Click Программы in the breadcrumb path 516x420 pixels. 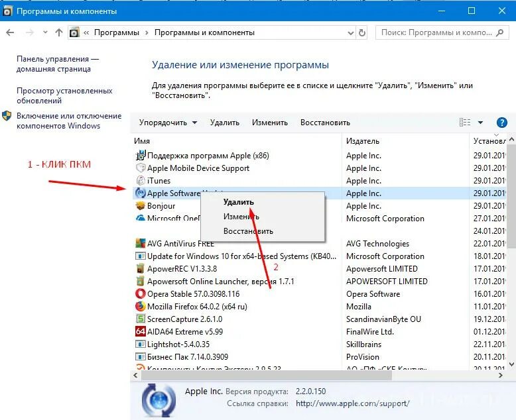pyautogui.click(x=117, y=32)
